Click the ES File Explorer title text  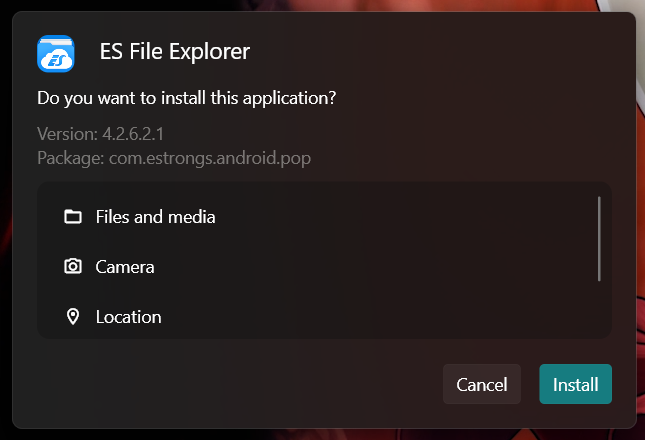pos(175,51)
